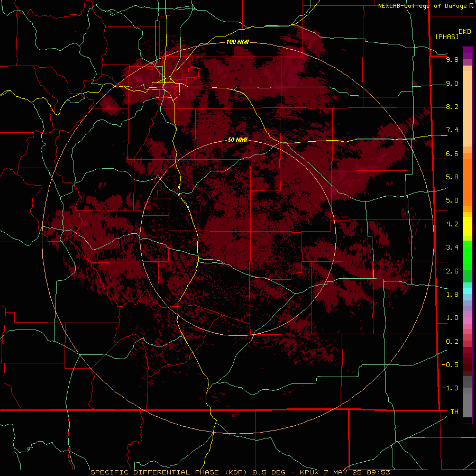This screenshot has height=476, width=476.
Task: Click the 5.0 legend value
Action: tap(452, 200)
